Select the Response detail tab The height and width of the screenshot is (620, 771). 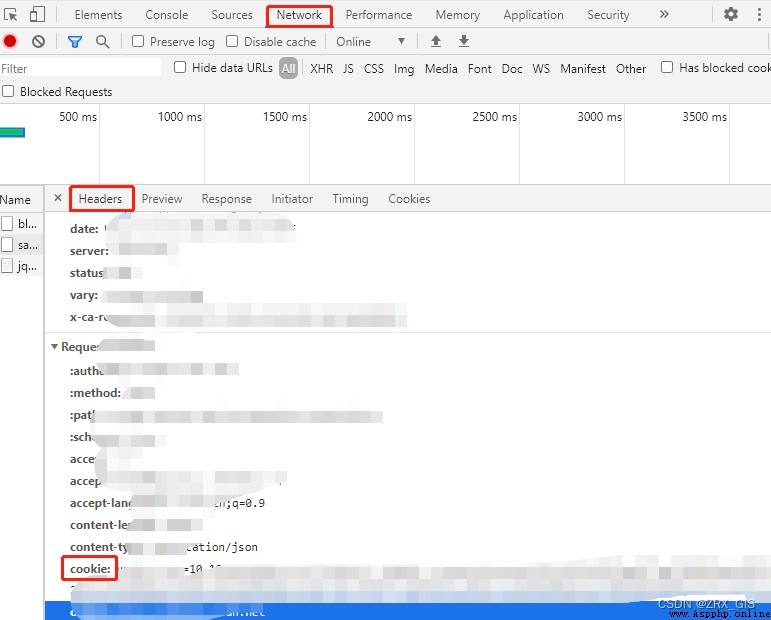click(227, 199)
